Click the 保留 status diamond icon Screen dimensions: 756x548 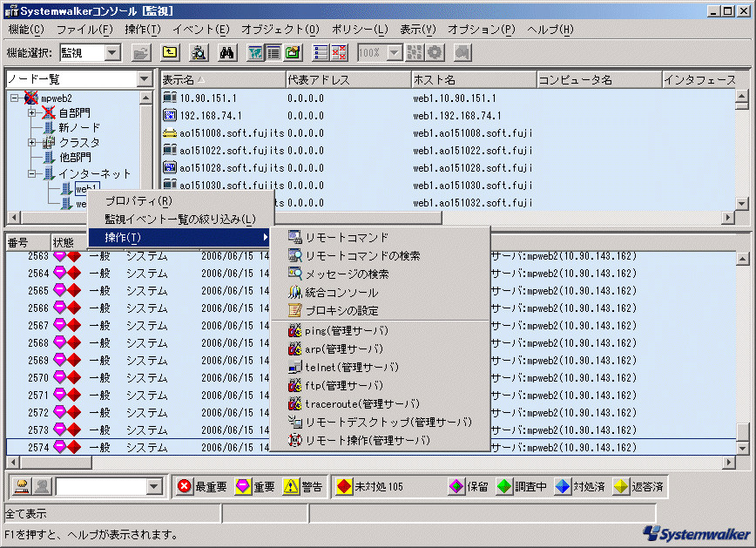point(456,487)
